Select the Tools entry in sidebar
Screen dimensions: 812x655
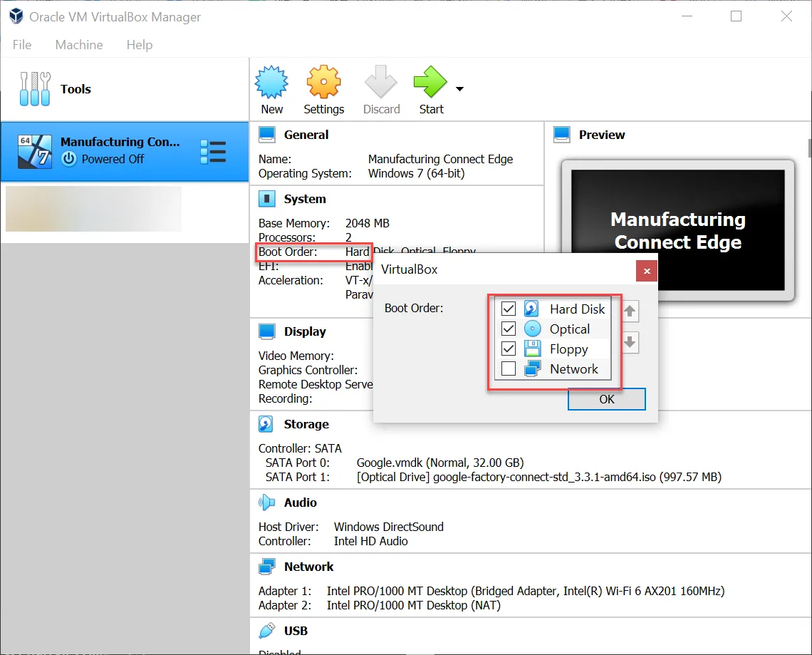pos(125,89)
